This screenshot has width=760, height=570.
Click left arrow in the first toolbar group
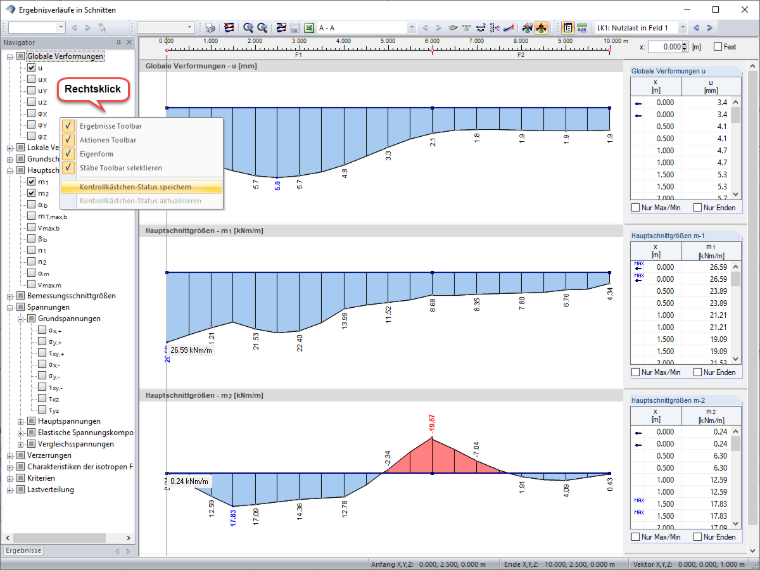click(x=75, y=28)
